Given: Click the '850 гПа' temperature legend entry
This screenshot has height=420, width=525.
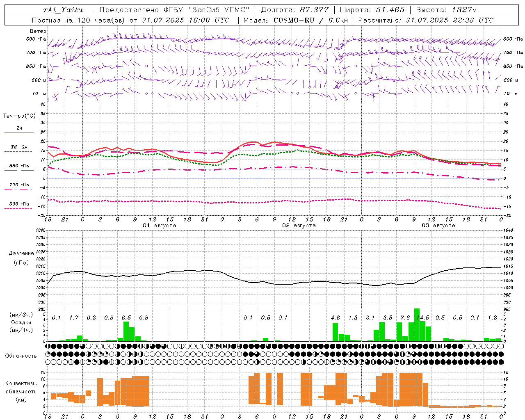Looking at the screenshot, I should [x=19, y=166].
